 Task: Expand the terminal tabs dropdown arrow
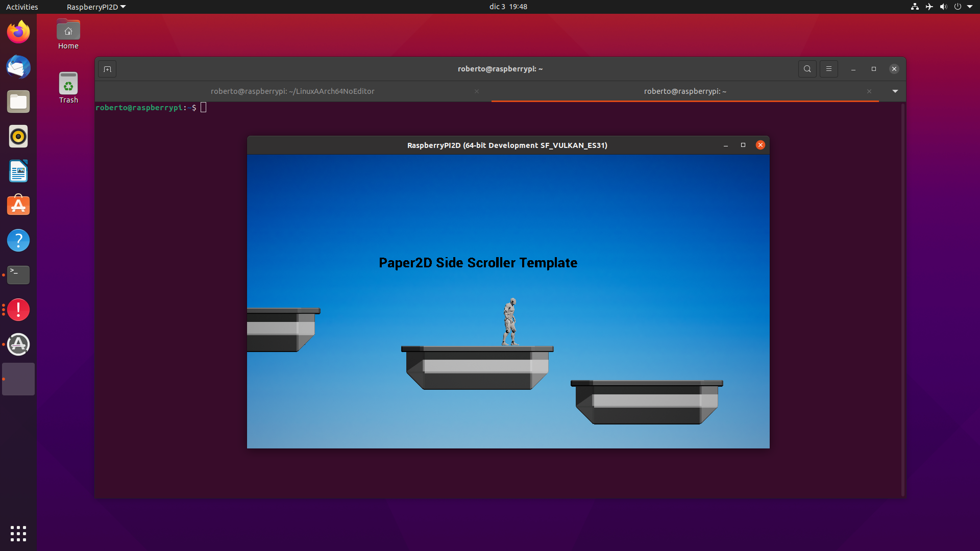coord(895,91)
